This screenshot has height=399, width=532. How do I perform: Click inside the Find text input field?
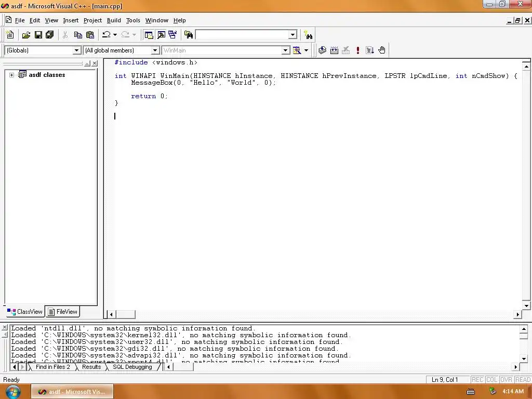coord(242,35)
